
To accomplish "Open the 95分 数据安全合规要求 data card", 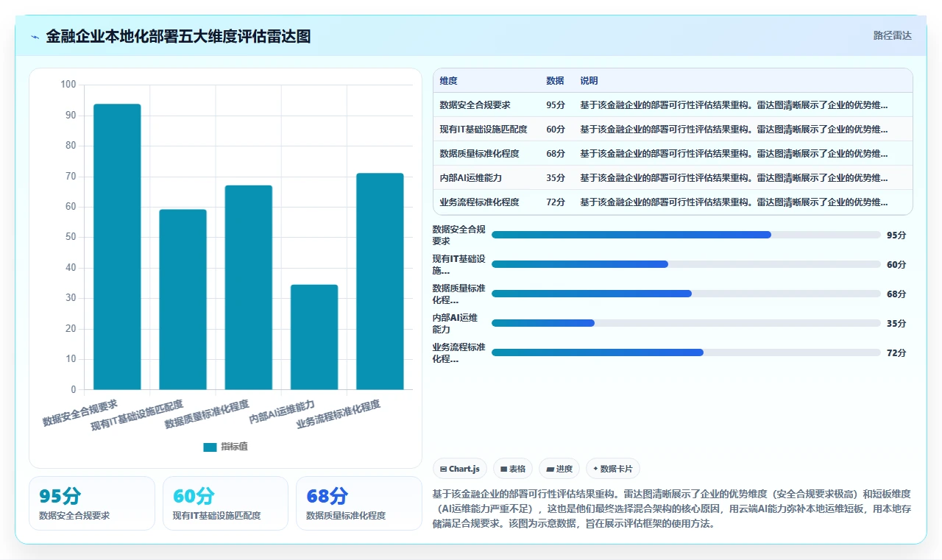I will [x=92, y=503].
